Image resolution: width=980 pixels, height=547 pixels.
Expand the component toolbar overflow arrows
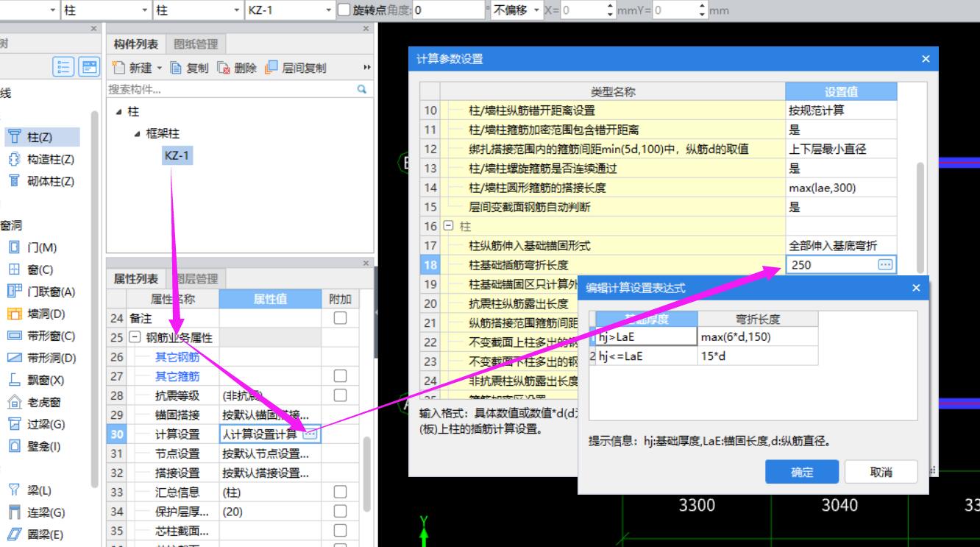pos(367,68)
